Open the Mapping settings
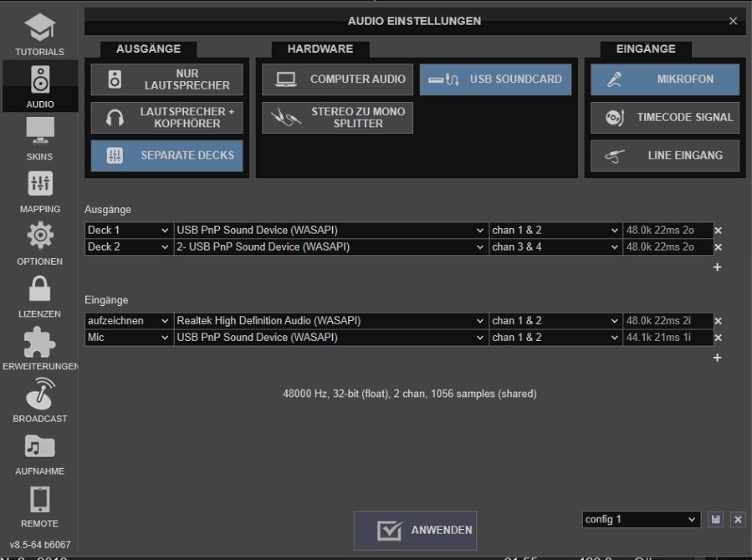Viewport: 752px width, 560px height. coord(40,191)
